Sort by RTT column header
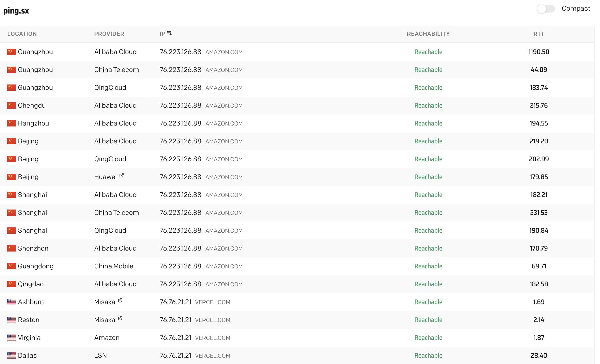Screen dimensions: 600x364 pyautogui.click(x=539, y=34)
